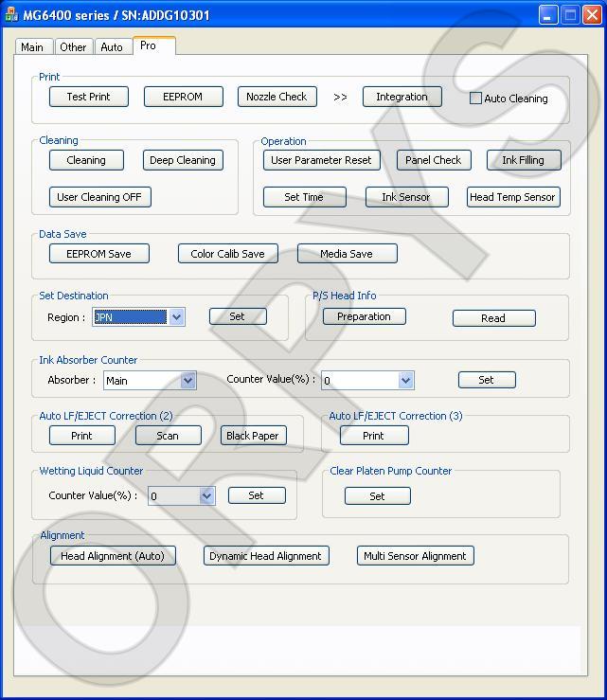Click Head Alignment (Auto) button
Viewport: 607px width, 700px height.
113,556
